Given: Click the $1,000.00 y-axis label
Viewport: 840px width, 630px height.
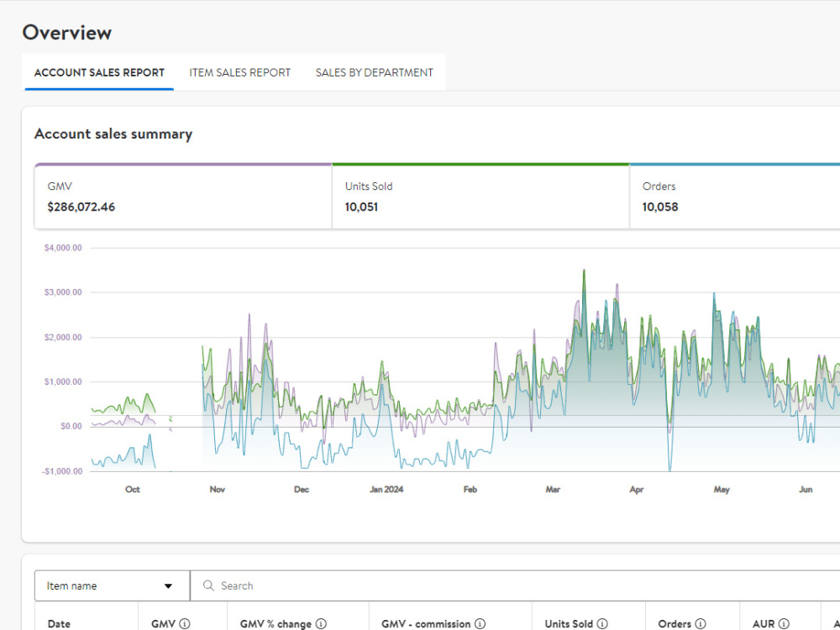Looking at the screenshot, I should pos(63,381).
